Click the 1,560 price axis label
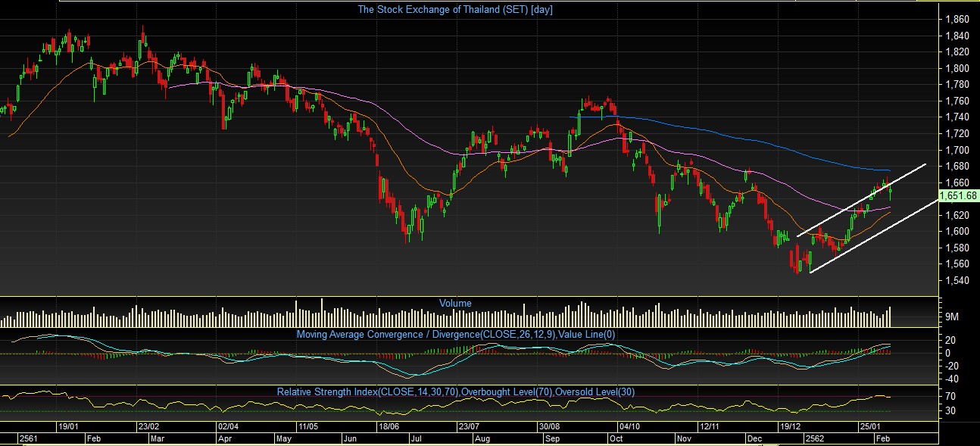The width and height of the screenshot is (980, 446). pos(958,264)
